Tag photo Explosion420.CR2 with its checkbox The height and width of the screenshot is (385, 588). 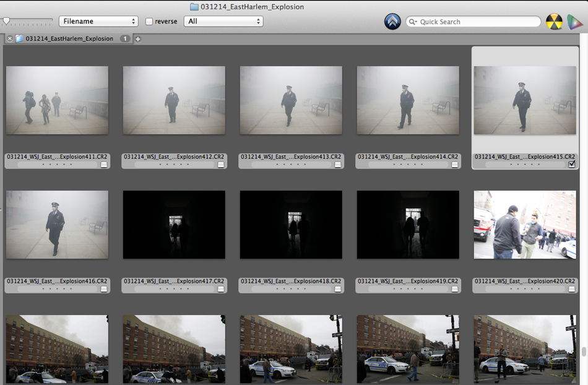click(x=572, y=289)
